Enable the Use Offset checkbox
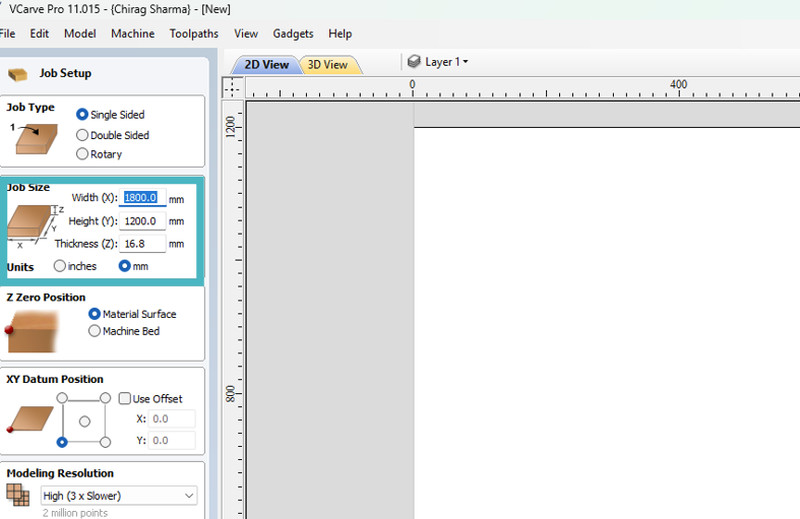Screen dimensions: 800x519 click(x=124, y=398)
